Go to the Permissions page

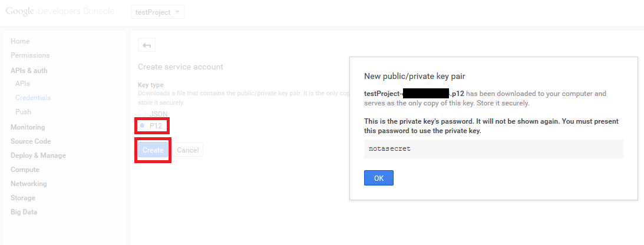click(x=30, y=55)
